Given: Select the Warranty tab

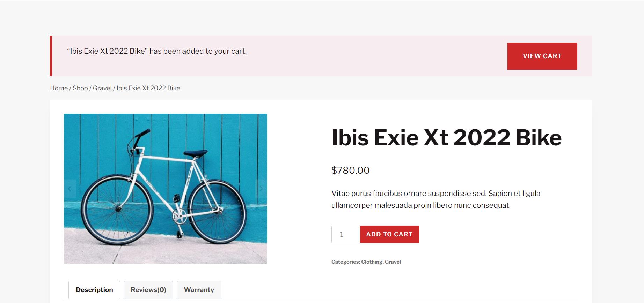Looking at the screenshot, I should click(x=199, y=290).
